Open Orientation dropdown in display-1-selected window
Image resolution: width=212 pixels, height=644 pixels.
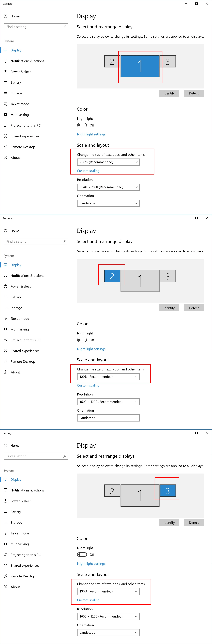pos(108,203)
